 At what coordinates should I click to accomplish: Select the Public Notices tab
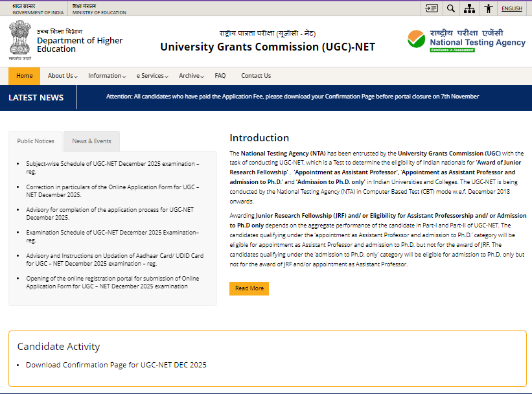click(x=35, y=141)
